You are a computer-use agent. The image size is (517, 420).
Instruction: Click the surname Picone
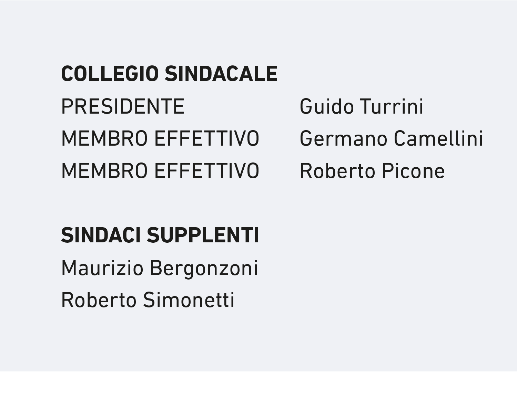(x=413, y=171)
